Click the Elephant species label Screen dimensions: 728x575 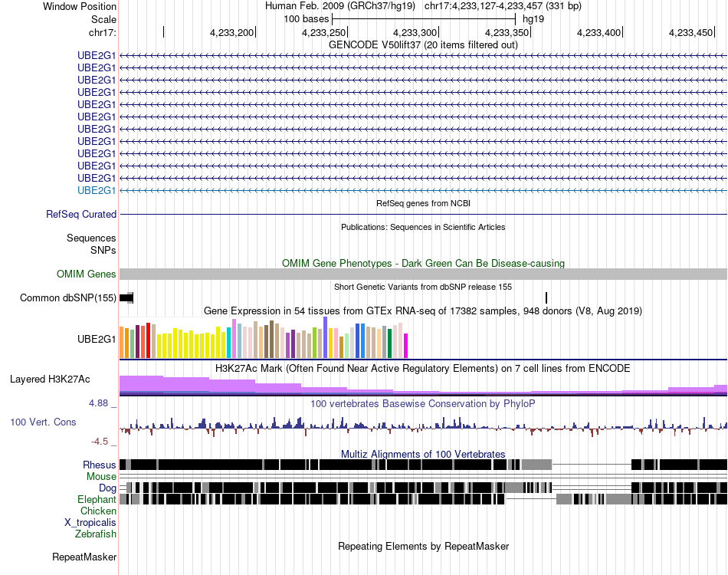(97, 499)
